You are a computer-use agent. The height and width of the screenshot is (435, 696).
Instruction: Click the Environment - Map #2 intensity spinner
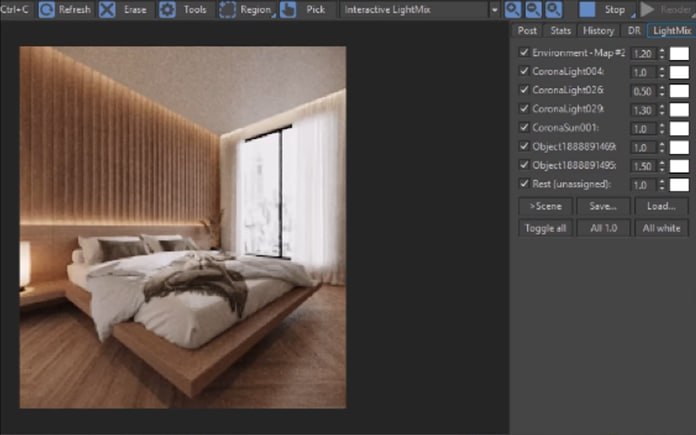coord(662,54)
